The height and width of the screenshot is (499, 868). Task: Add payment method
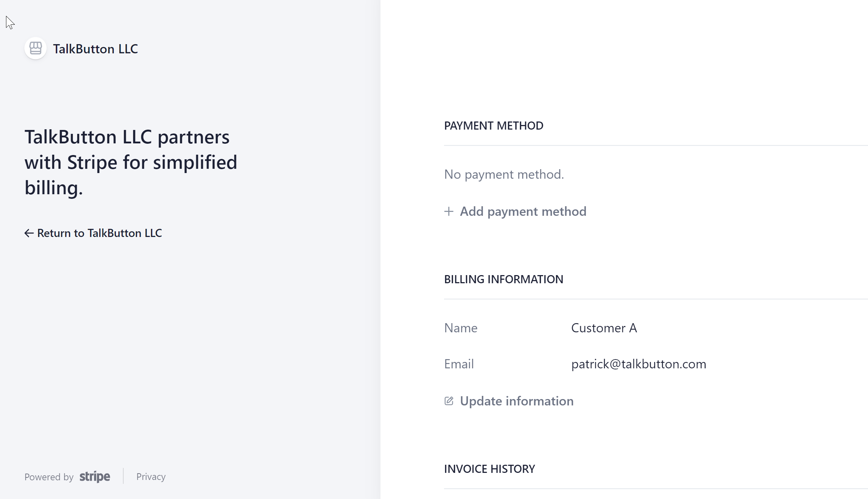click(523, 212)
